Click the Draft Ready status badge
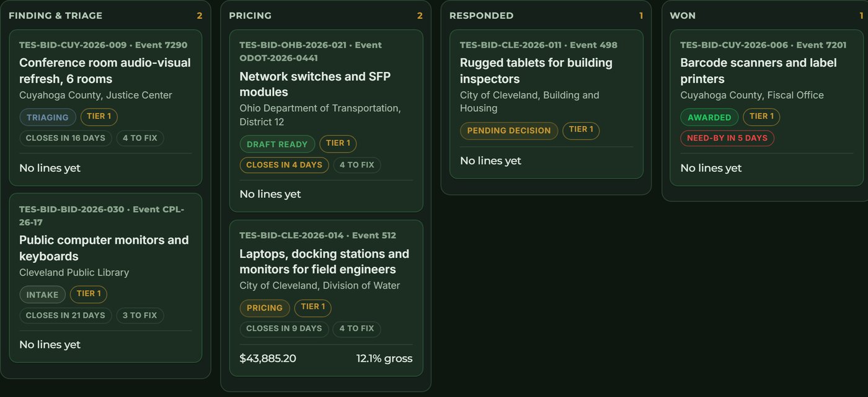 click(277, 144)
